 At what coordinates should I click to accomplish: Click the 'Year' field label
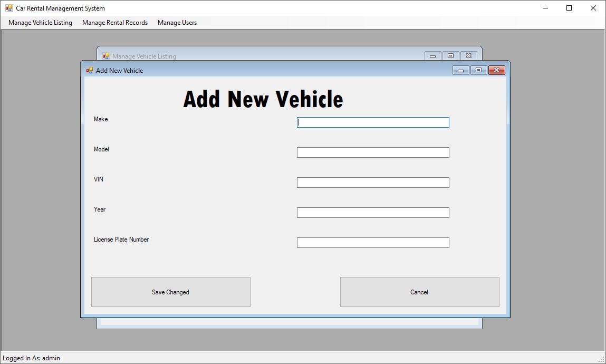pos(100,209)
